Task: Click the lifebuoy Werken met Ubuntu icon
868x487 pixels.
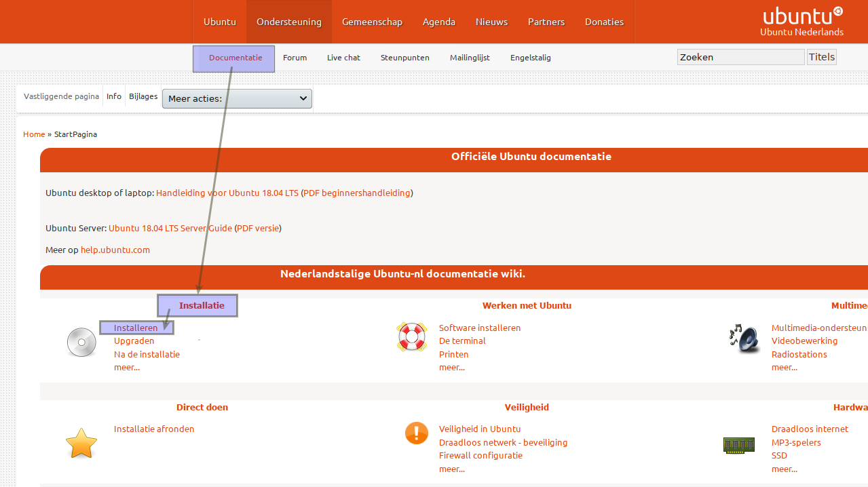Action: 411,336
